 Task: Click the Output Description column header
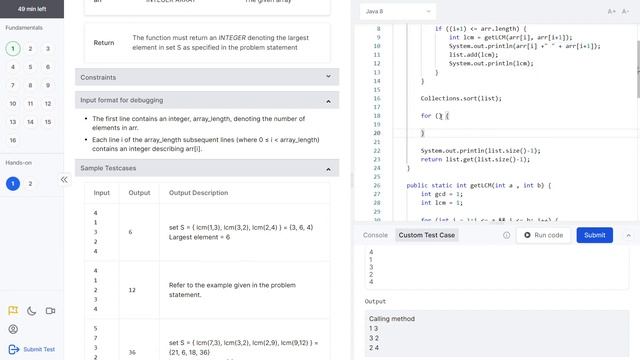click(198, 193)
